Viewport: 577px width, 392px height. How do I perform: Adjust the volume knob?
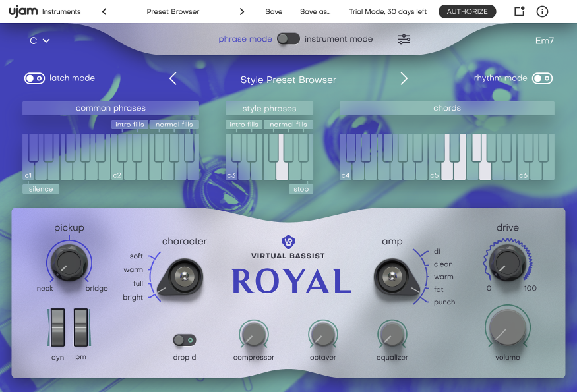coord(508,327)
